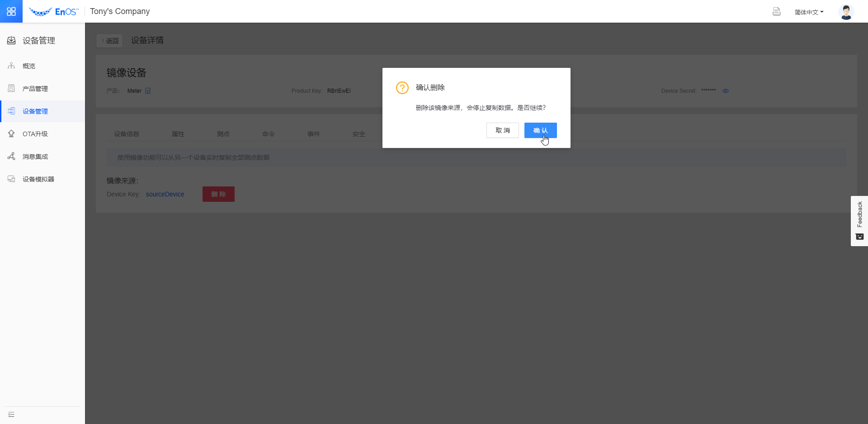Open 设备模拟器 in the sidebar
Screen dimensions: 868x424
(x=38, y=179)
